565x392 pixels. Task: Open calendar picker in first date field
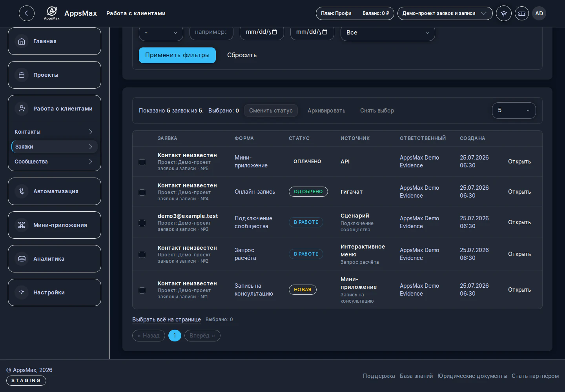275,32
